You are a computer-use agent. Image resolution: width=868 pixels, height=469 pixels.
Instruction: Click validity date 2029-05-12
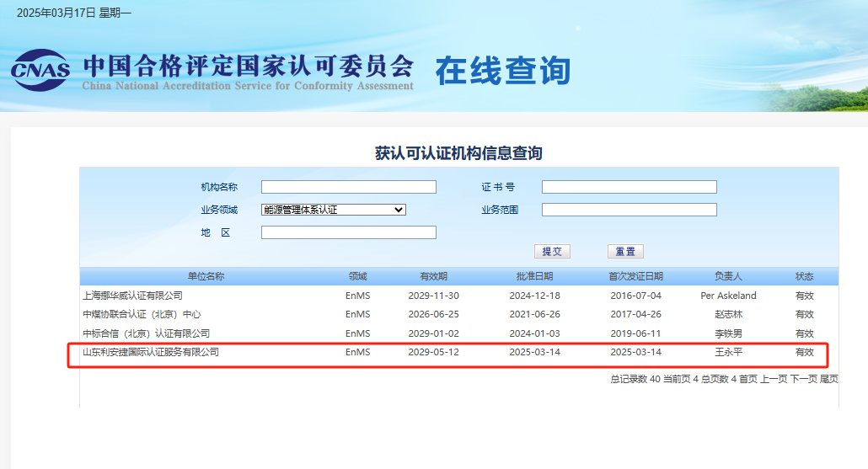click(x=433, y=352)
